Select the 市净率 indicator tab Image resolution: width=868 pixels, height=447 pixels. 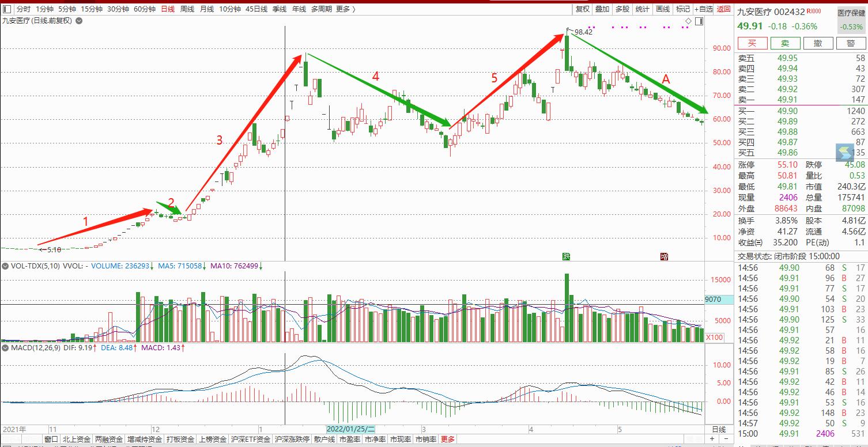coord(376,439)
